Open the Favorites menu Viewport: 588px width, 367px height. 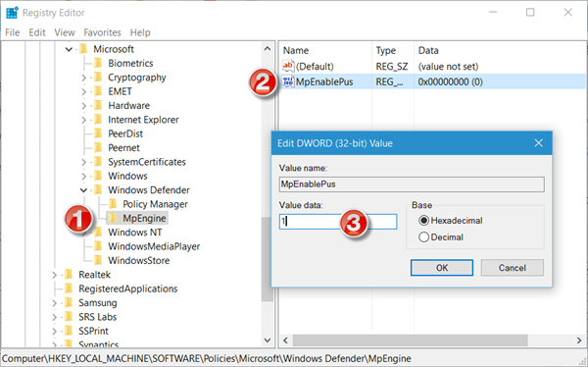point(102,32)
